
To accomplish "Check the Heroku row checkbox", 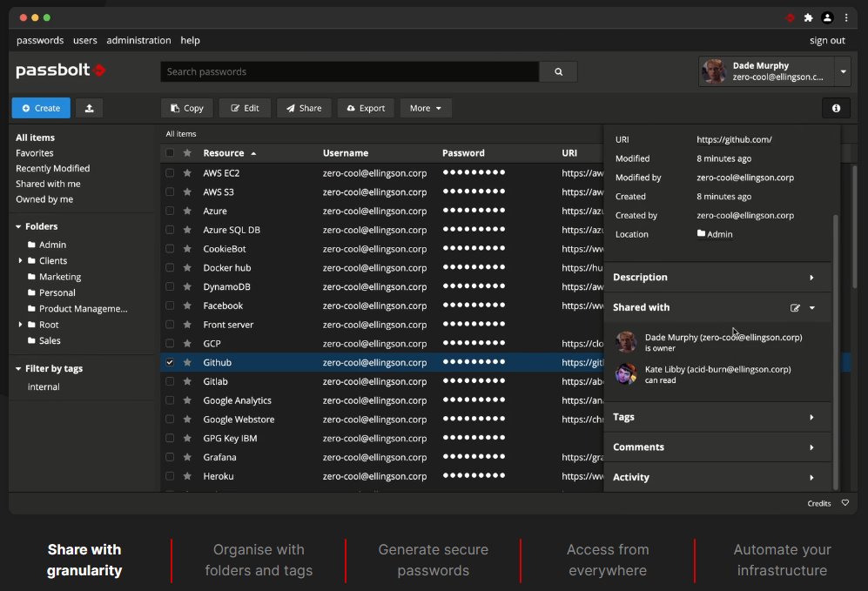I will click(x=170, y=476).
